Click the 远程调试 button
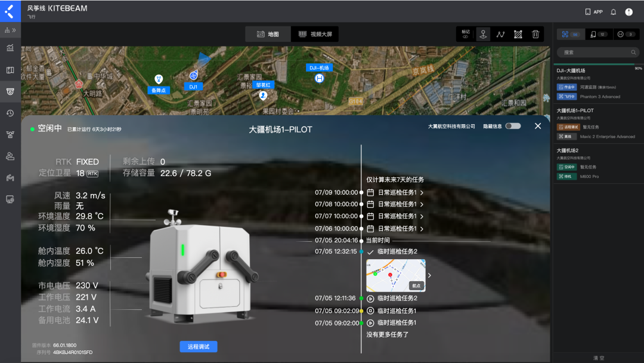 click(198, 346)
